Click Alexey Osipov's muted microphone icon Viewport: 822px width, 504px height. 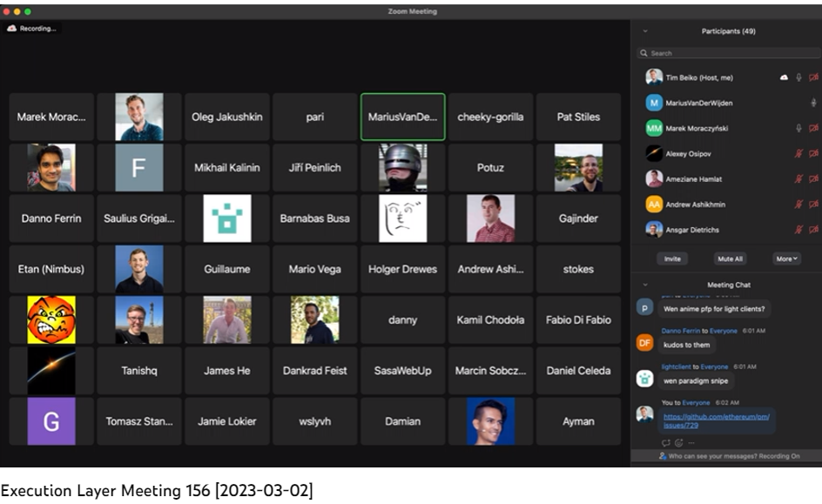click(x=798, y=154)
